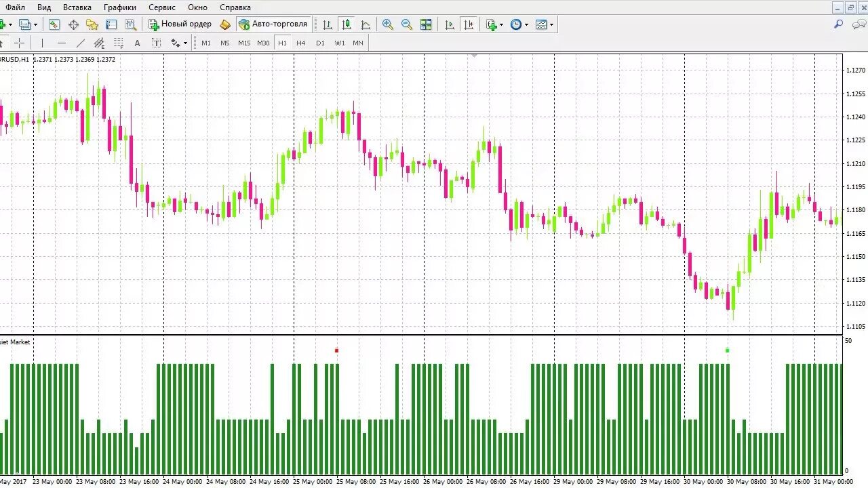Viewport: 868px width, 488px height.
Task: Open the Terminal panel icon
Action: tap(111, 24)
